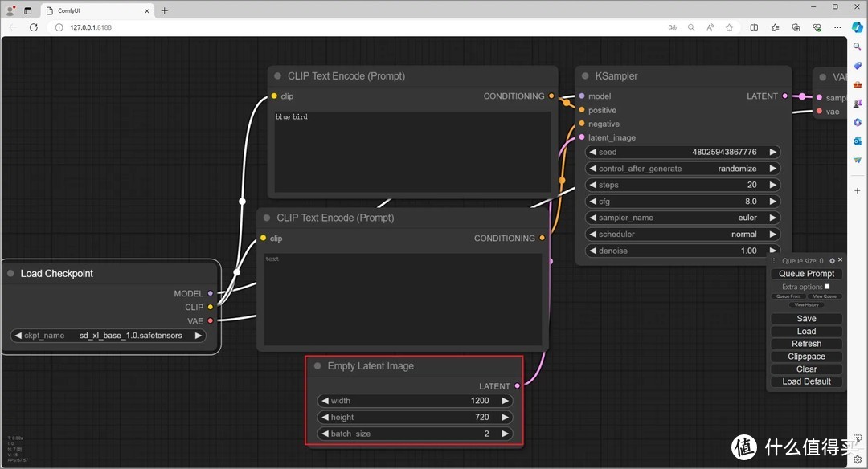This screenshot has height=469, width=868.
Task: Adjust the cfg 8.0 slider field
Action: tap(682, 202)
